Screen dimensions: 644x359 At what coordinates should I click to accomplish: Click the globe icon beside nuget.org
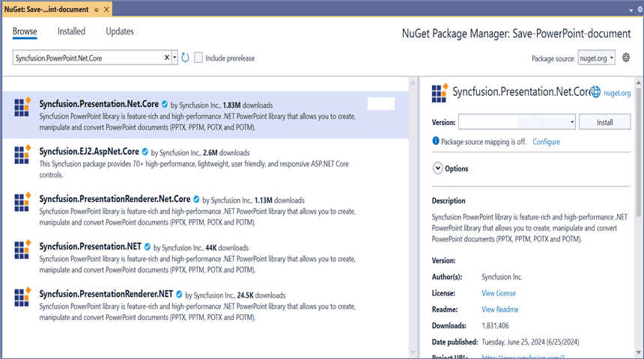pyautogui.click(x=595, y=92)
